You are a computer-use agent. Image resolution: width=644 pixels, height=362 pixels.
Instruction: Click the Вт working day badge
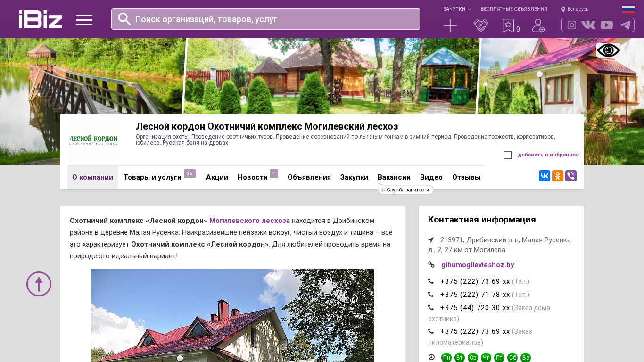pos(460,358)
